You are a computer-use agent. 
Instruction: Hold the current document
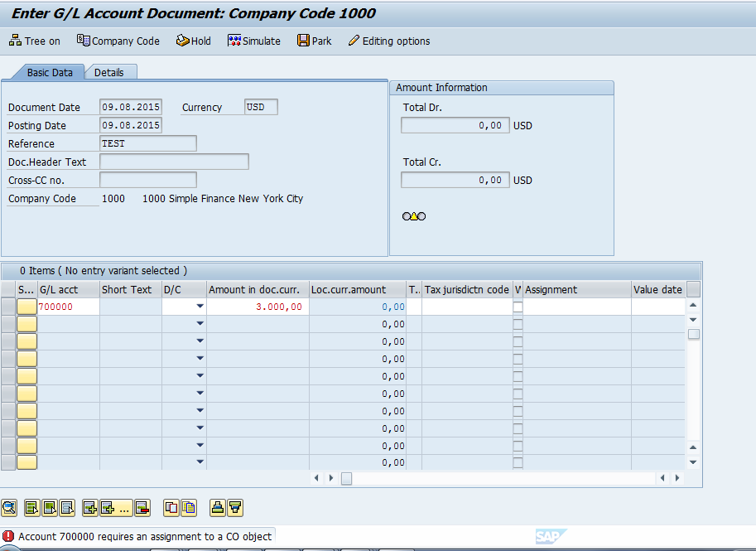coord(193,41)
